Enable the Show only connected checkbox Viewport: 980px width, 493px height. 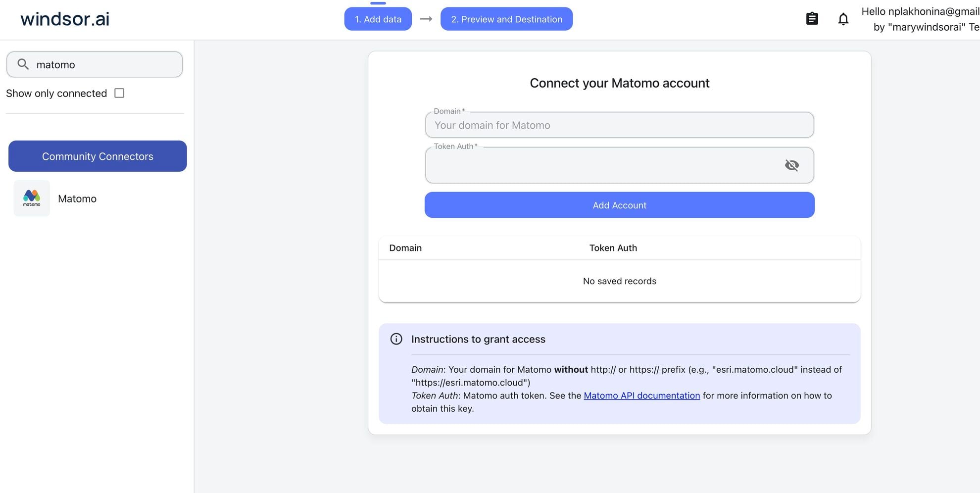click(119, 93)
